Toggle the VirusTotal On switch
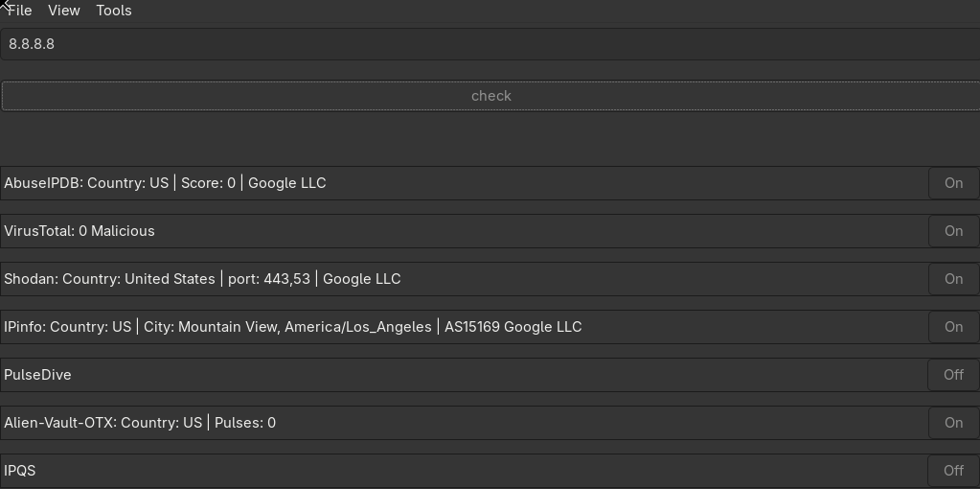The height and width of the screenshot is (489, 980). pyautogui.click(x=953, y=231)
